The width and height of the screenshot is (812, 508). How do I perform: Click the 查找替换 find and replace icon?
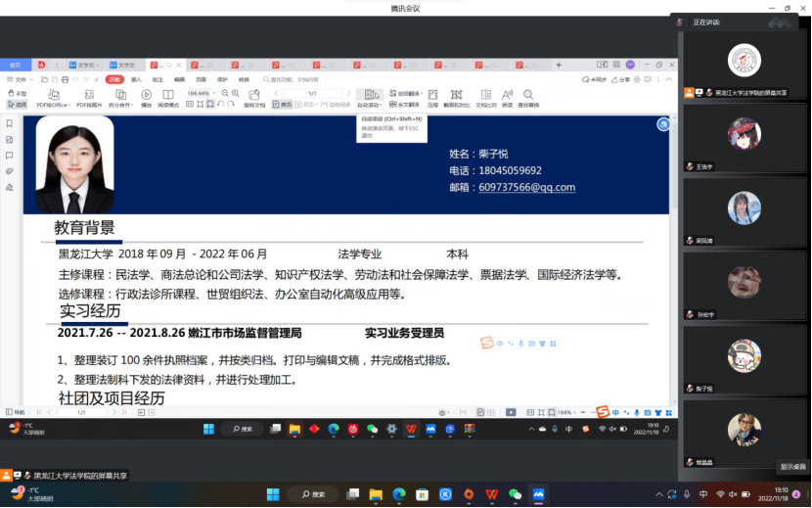click(528, 97)
